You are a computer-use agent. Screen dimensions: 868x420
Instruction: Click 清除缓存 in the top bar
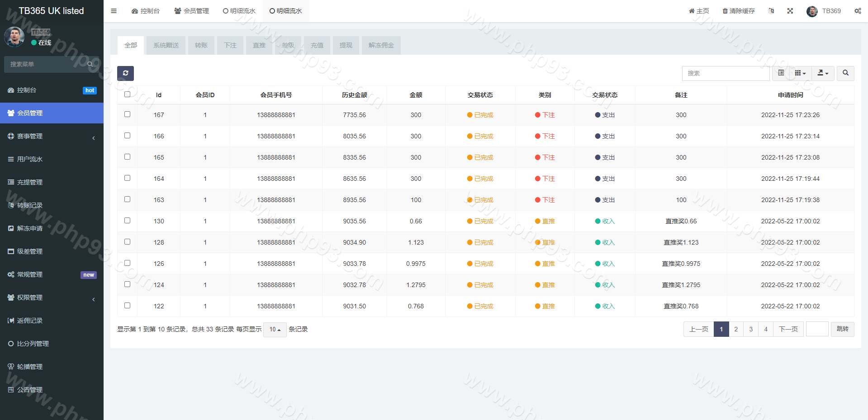click(x=739, y=11)
